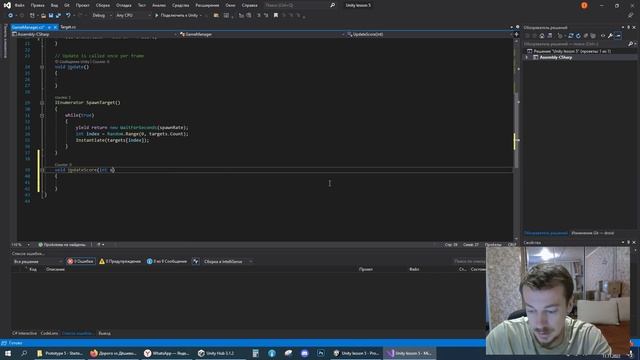Open the Сборка menu
The image size is (640, 360).
point(103,5)
